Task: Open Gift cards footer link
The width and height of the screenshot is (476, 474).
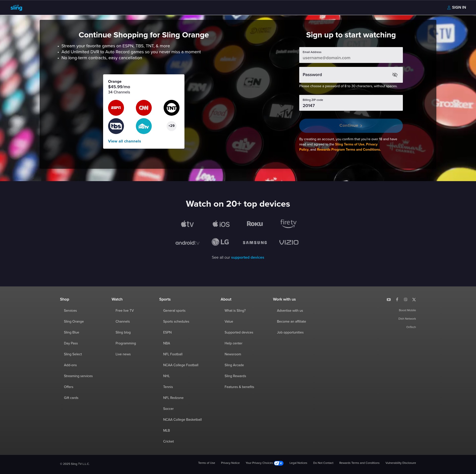Action: (71, 398)
